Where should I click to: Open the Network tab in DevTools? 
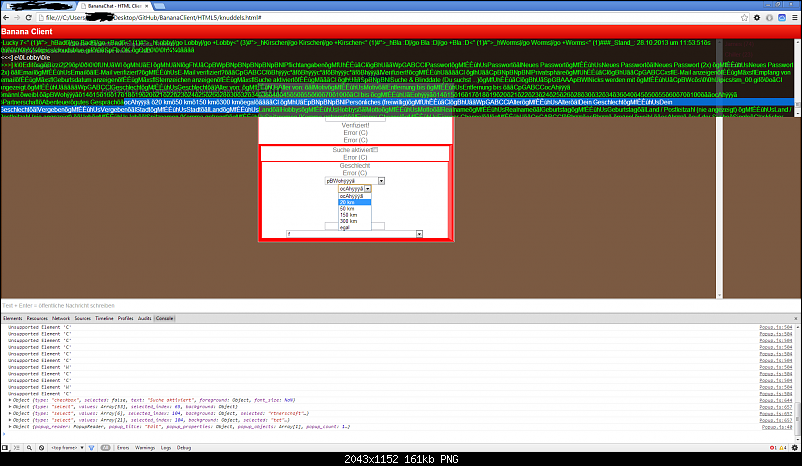pyautogui.click(x=61, y=318)
